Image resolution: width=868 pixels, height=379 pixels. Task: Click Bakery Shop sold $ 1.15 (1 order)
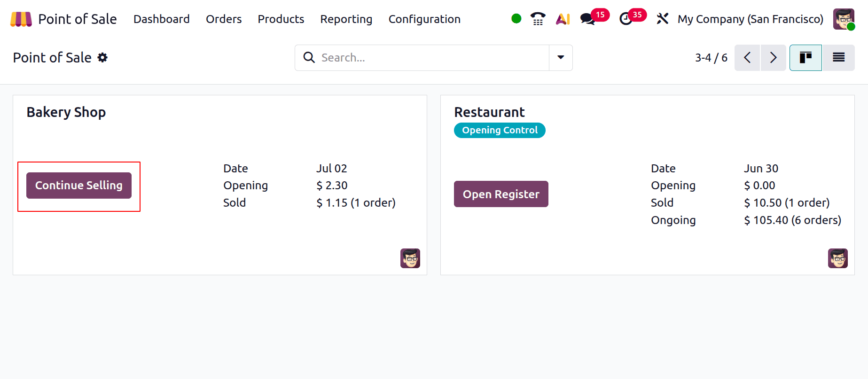coord(356,203)
